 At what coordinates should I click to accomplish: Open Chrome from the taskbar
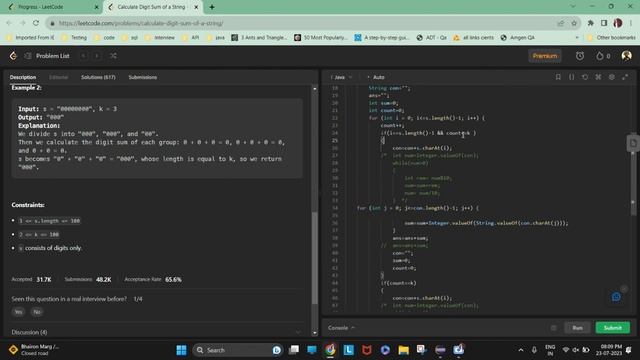330,350
